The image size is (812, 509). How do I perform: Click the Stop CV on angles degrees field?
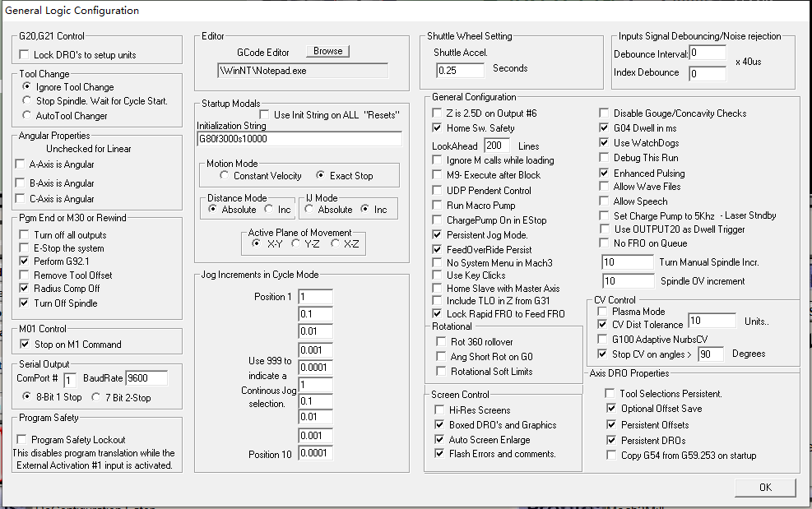pos(711,354)
